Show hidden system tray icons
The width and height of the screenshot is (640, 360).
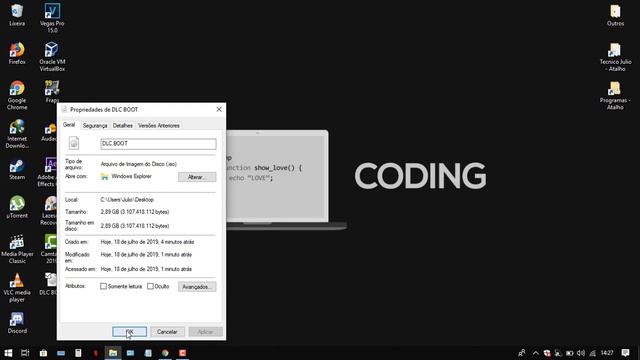536,353
